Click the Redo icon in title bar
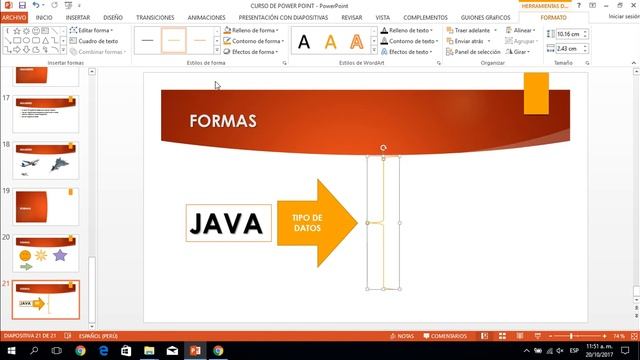 [54, 5]
